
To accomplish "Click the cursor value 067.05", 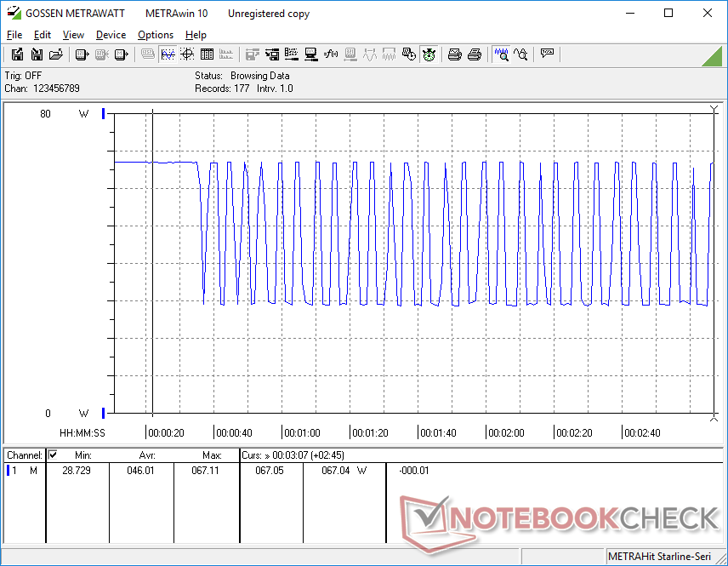I will click(x=270, y=471).
